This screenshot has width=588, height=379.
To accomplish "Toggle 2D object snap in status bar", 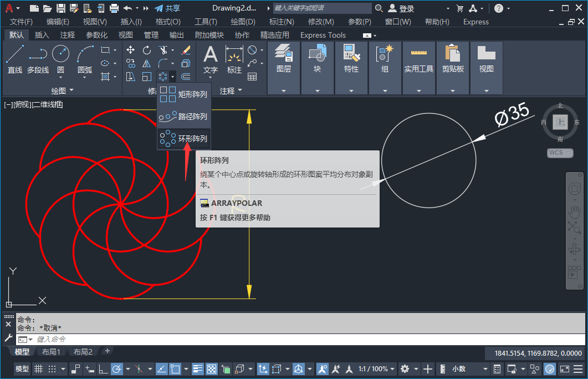I will click(x=175, y=369).
